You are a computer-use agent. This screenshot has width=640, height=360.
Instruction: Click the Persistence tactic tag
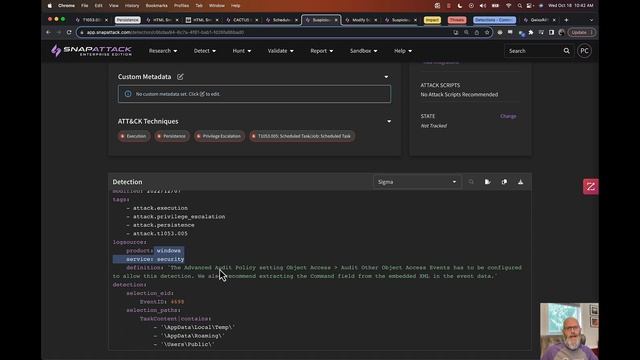pos(172,136)
